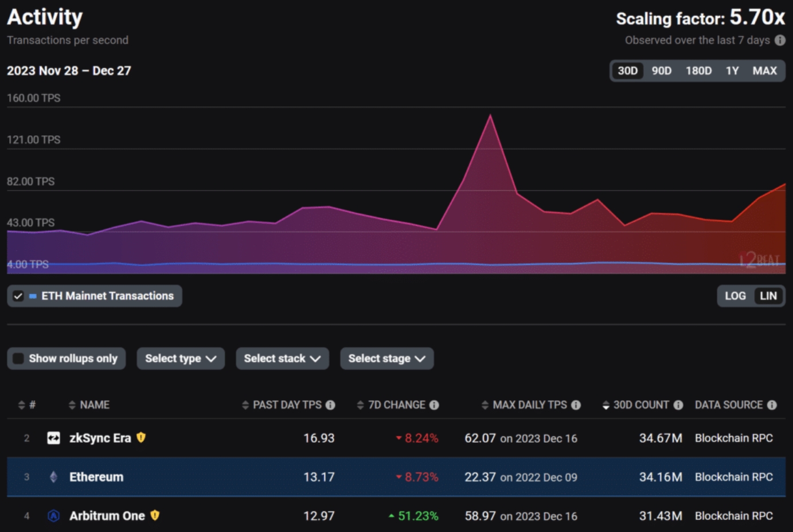Sort by rank number column arrows
793x532 pixels.
pos(22,405)
